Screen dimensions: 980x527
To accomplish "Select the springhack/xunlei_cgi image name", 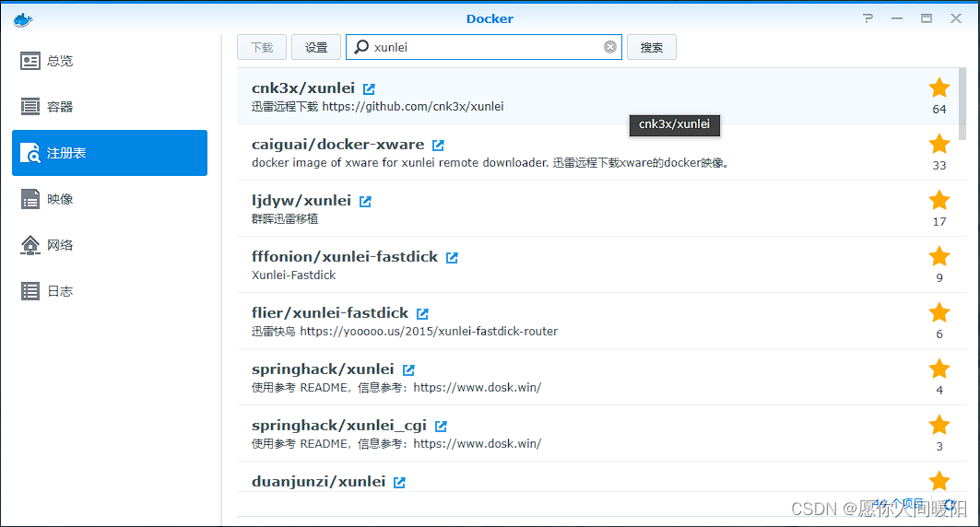I will pyautogui.click(x=339, y=426).
